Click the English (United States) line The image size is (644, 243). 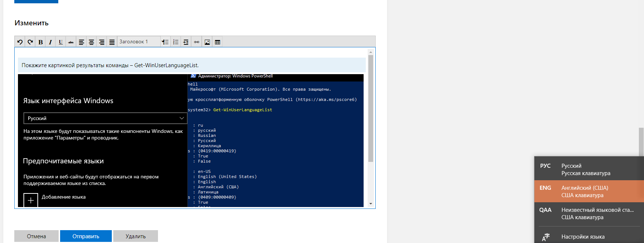click(x=227, y=177)
